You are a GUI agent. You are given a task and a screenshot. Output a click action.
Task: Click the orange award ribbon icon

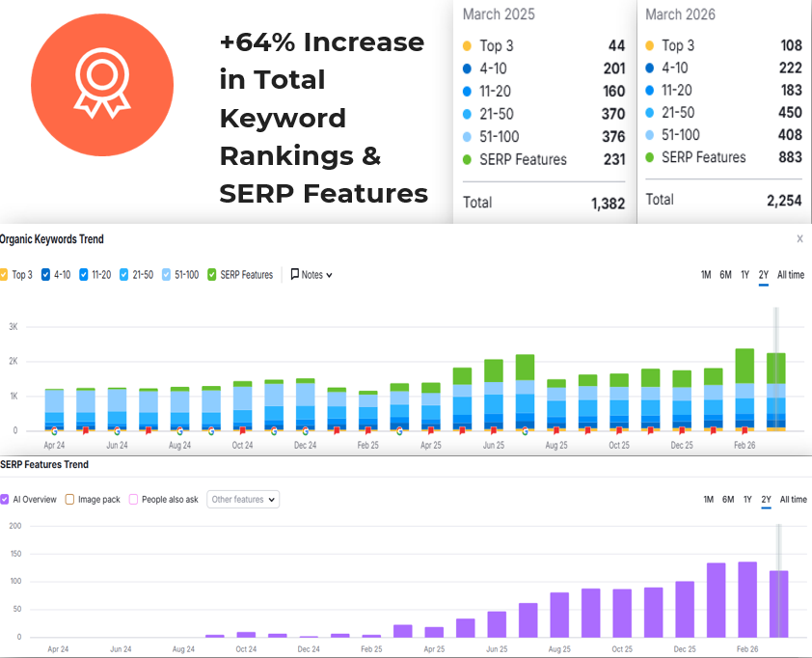coord(101,85)
